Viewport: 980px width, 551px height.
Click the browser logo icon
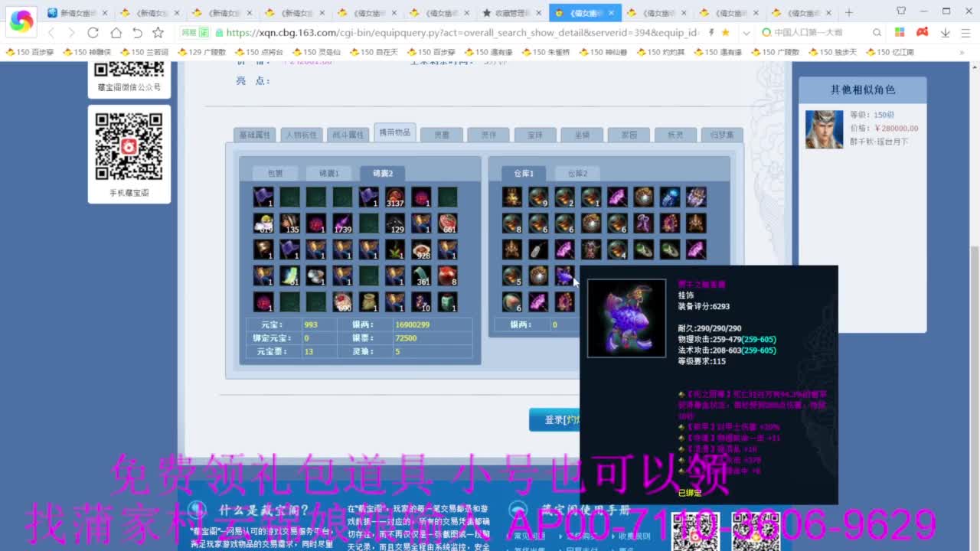(x=21, y=21)
